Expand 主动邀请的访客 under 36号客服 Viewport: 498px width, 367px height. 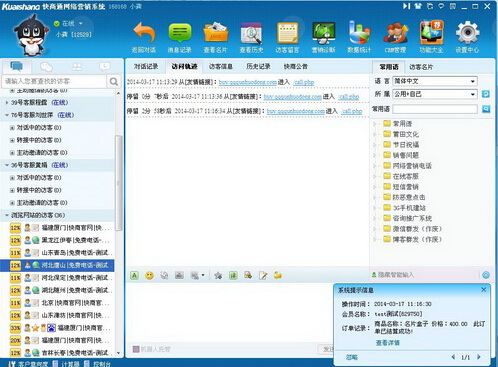pos(12,203)
